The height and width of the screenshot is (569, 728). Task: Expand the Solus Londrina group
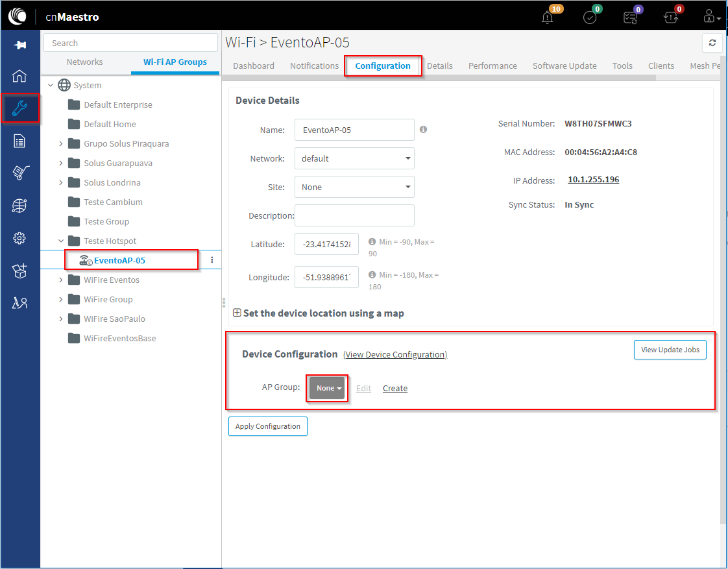point(61,182)
